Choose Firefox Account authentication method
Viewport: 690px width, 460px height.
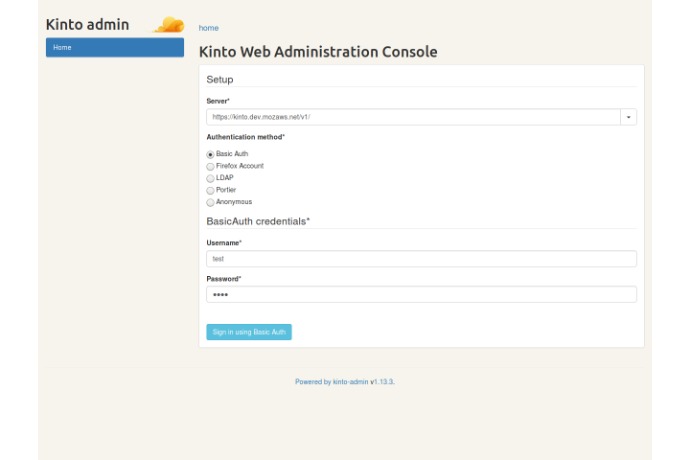(x=210, y=166)
